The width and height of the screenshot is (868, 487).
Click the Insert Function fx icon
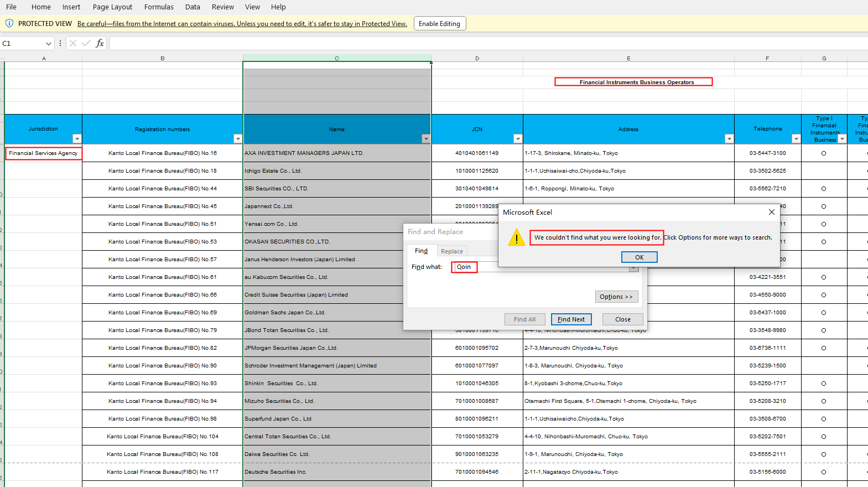pyautogui.click(x=100, y=43)
